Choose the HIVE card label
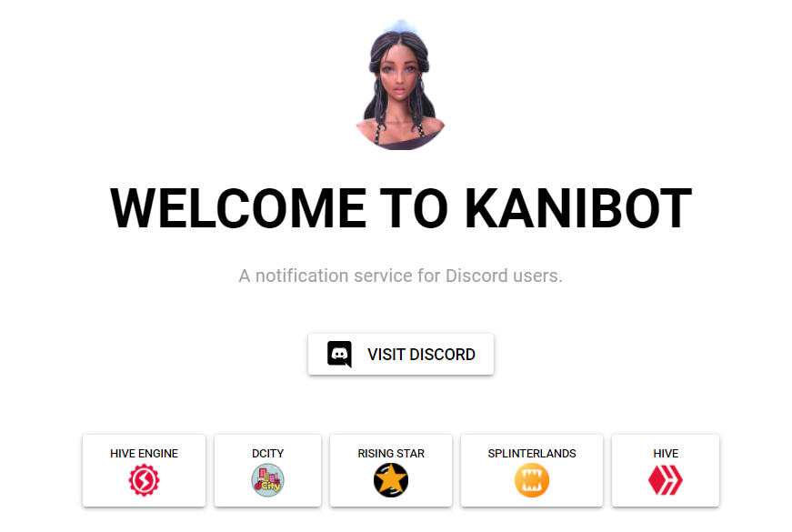Screen dimensions: 792x532 click(x=666, y=454)
